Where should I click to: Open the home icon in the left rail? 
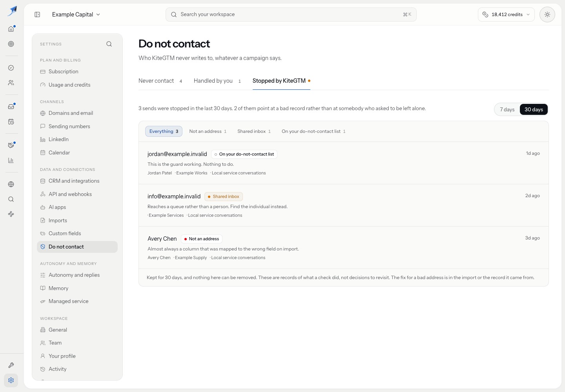[x=11, y=29]
